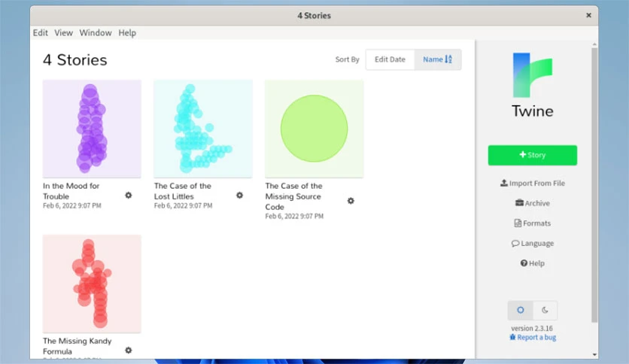Open the green Missing Source Code thumbnail

point(314,129)
